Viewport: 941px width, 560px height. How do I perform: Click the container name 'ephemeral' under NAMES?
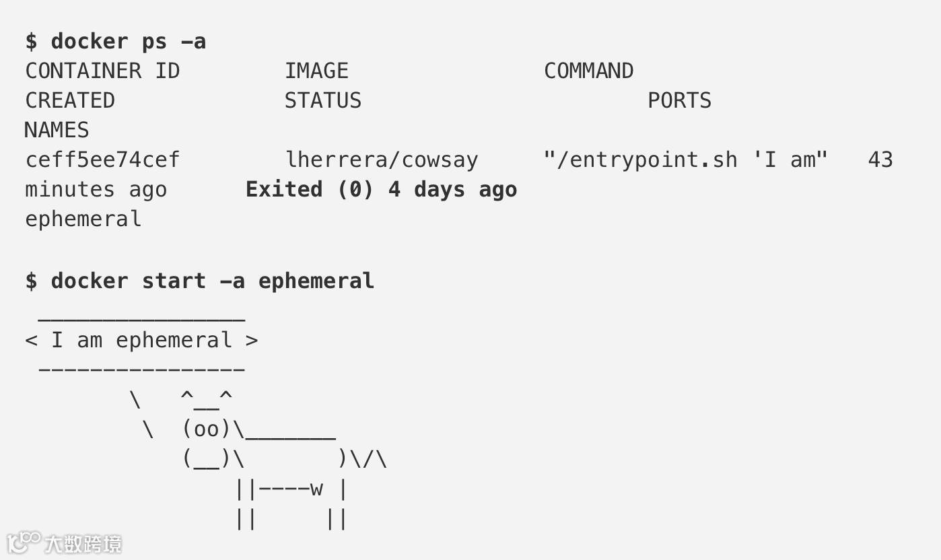[83, 219]
